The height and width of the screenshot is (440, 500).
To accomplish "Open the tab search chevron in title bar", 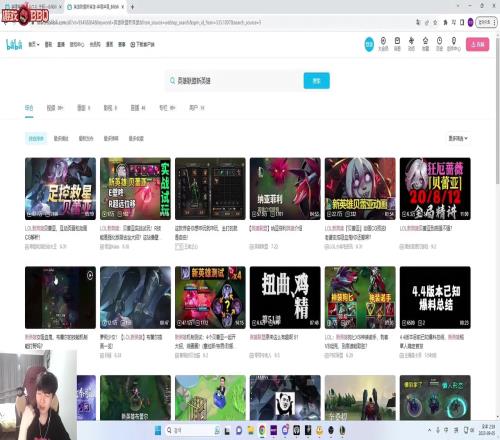I will 458,6.
